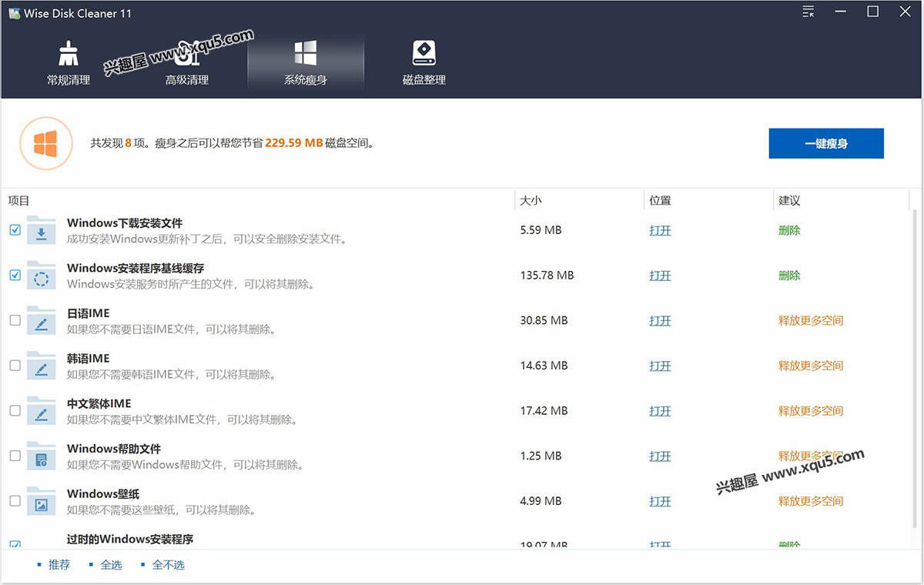924x585 pixels.
Task: Click 删除 for Windows下载安装文件
Action: point(789,230)
